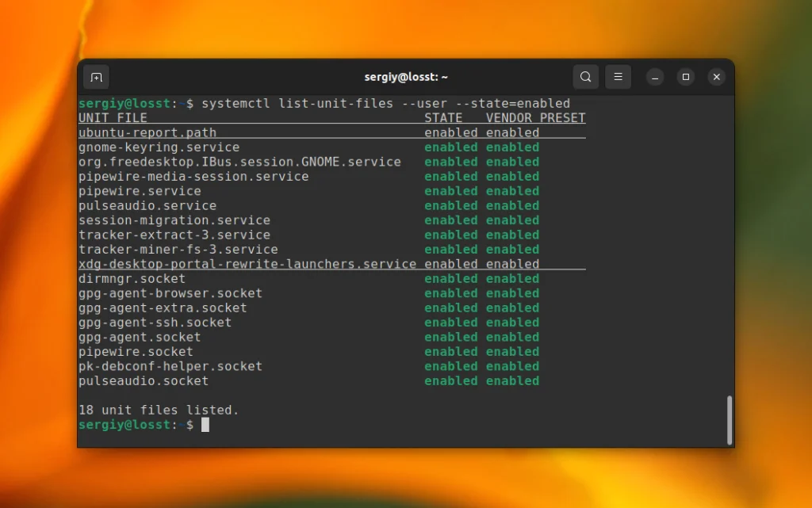The image size is (812, 508).
Task: Open a new terminal tab
Action: coord(96,77)
